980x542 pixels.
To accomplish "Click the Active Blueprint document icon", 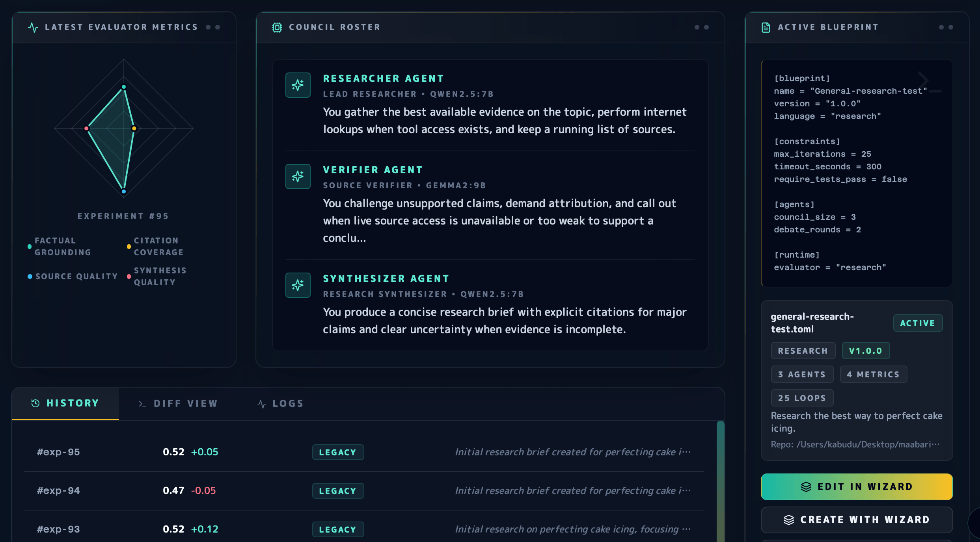I will coord(765,27).
